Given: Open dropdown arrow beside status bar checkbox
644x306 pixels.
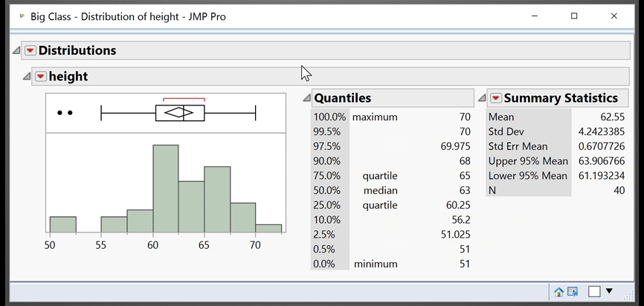Looking at the screenshot, I should coord(610,291).
